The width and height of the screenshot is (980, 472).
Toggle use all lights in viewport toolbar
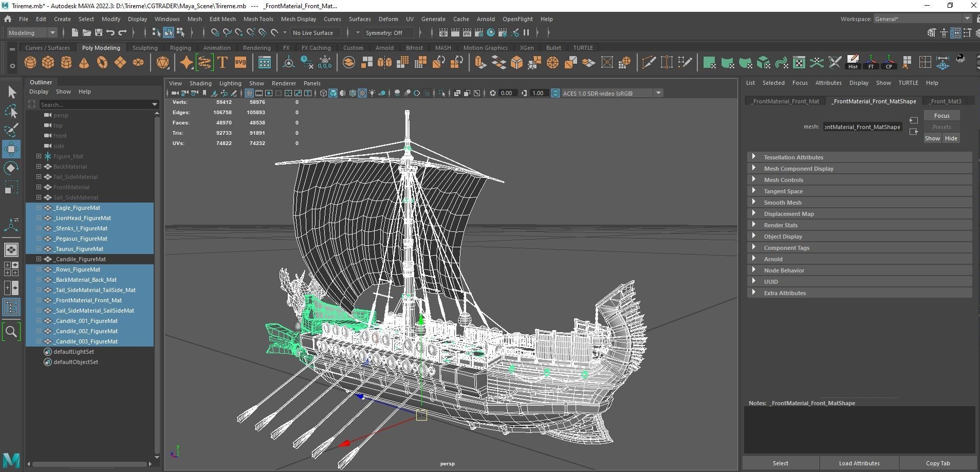pos(372,93)
